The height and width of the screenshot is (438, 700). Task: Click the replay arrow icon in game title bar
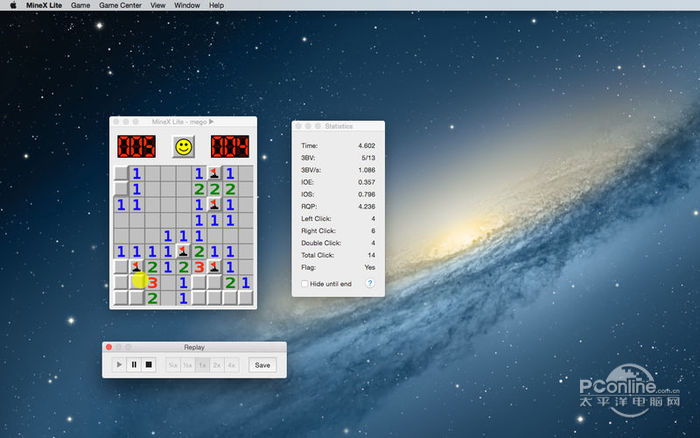(211, 122)
